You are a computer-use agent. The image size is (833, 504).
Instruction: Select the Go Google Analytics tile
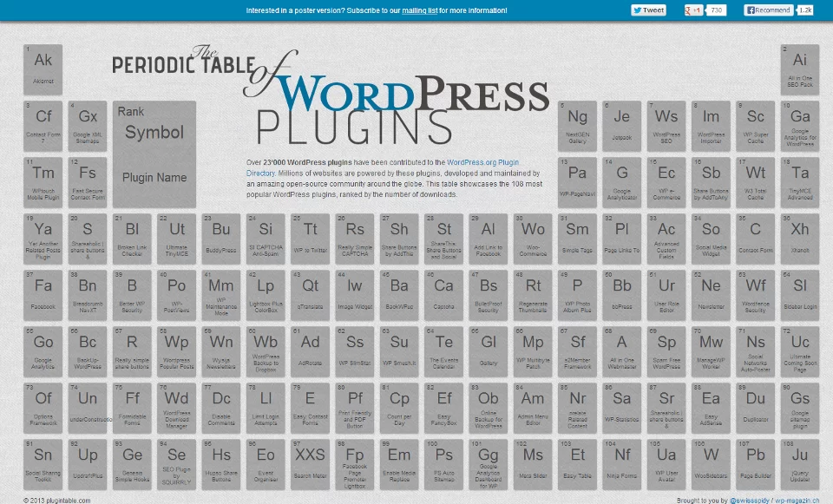[43, 351]
